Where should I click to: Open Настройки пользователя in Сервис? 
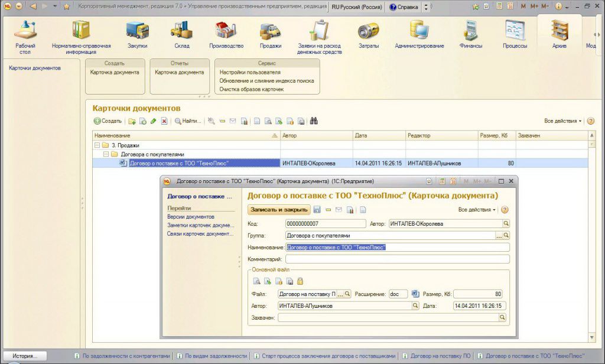point(250,72)
